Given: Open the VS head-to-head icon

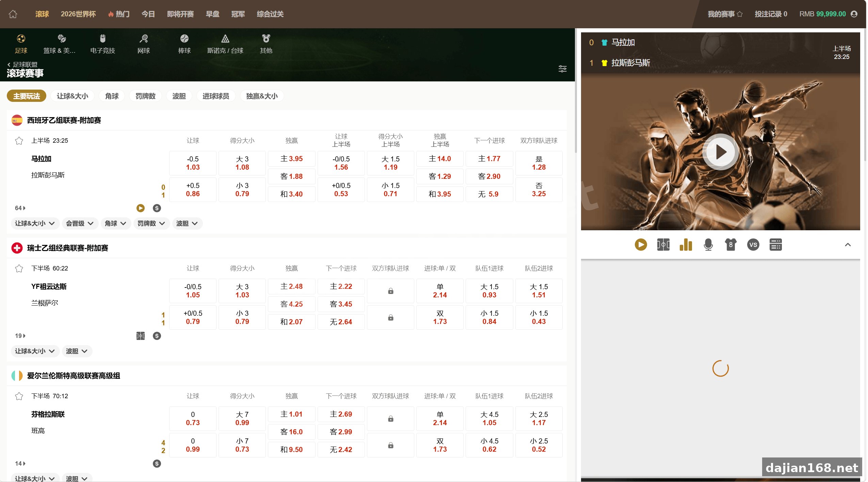Looking at the screenshot, I should (753, 245).
